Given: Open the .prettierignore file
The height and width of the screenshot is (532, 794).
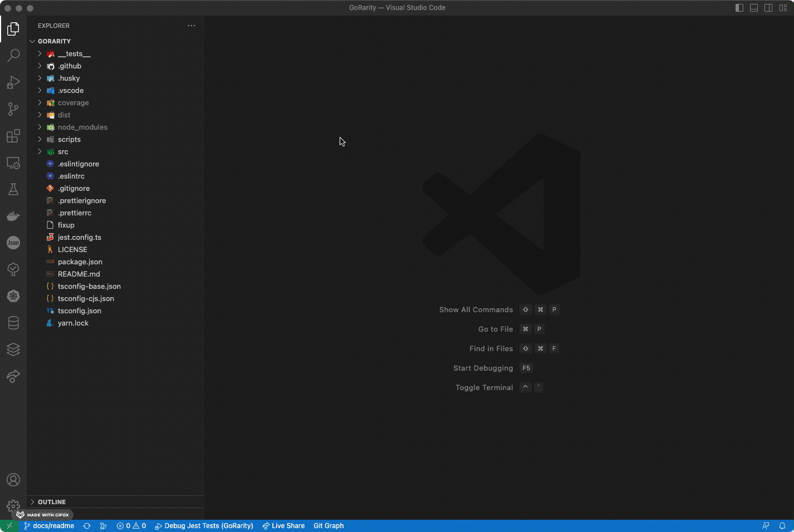Looking at the screenshot, I should point(115,201).
